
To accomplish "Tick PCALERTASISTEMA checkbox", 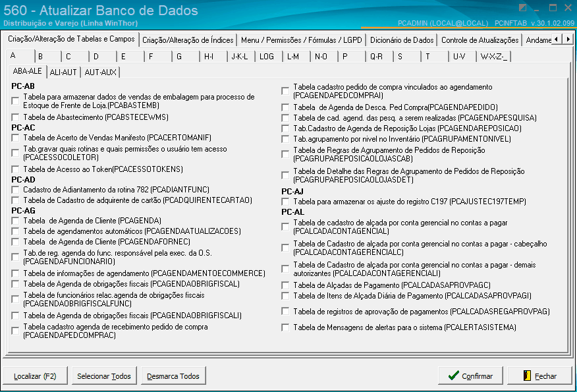I will tap(285, 327).
